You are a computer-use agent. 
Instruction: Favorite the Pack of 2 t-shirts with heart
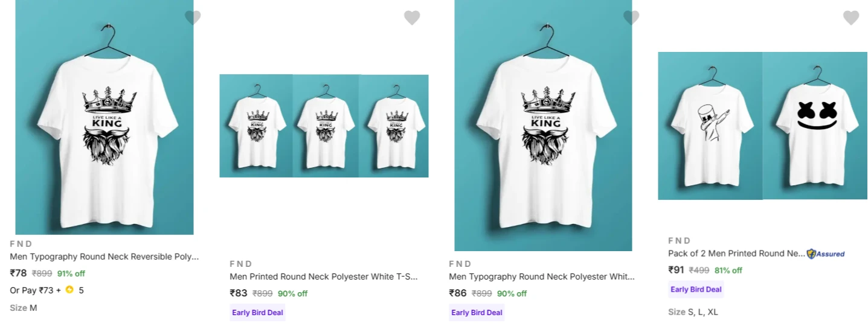850,18
